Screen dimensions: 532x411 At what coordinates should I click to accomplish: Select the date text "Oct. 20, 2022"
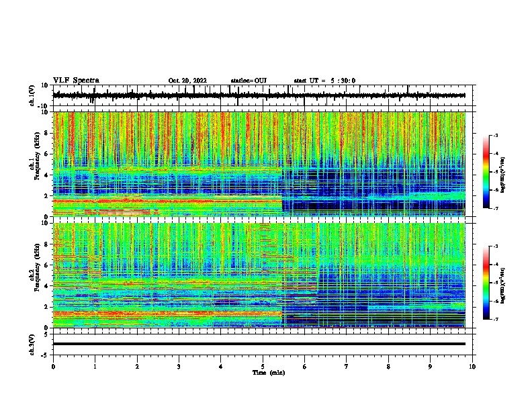coord(187,81)
